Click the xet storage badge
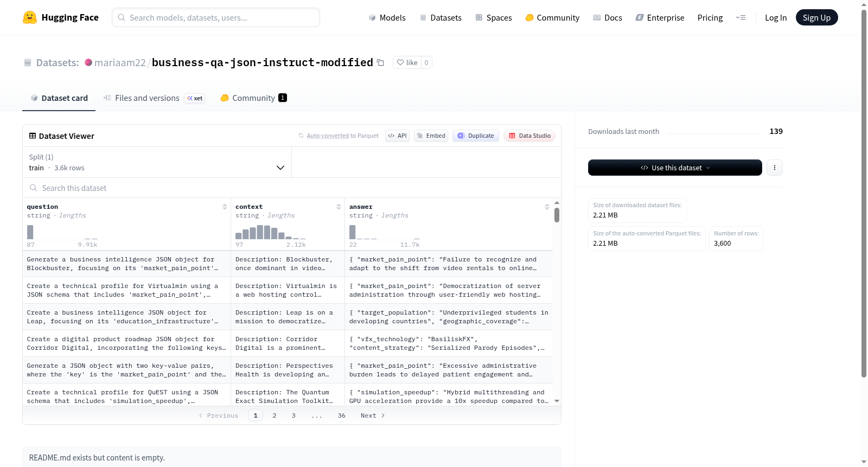 point(195,98)
